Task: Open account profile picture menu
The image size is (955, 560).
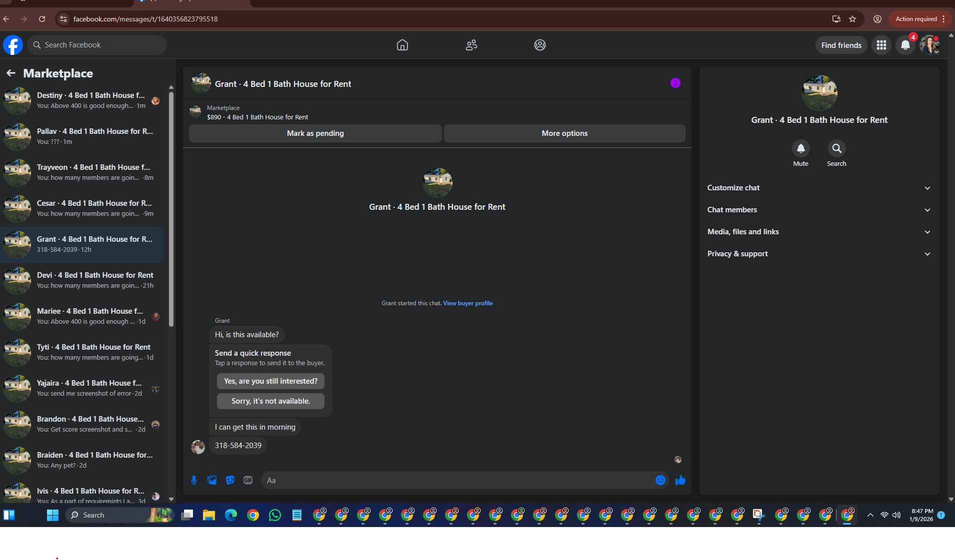Action: [929, 45]
